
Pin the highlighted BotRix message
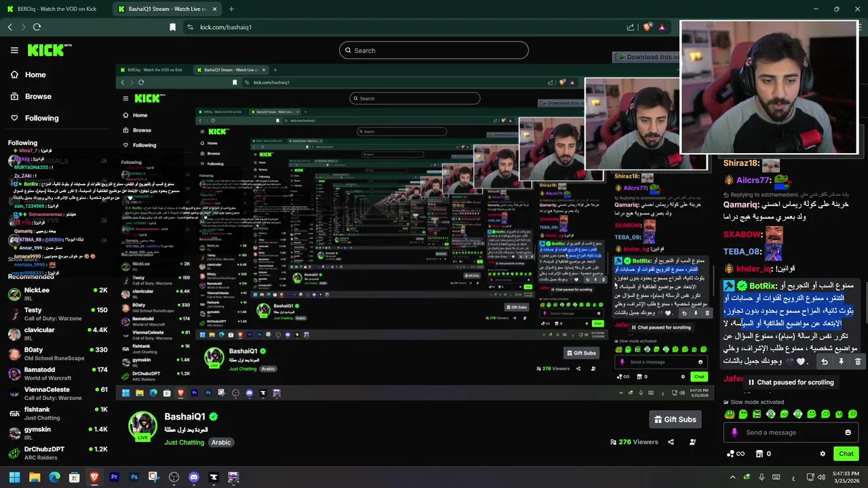841,362
